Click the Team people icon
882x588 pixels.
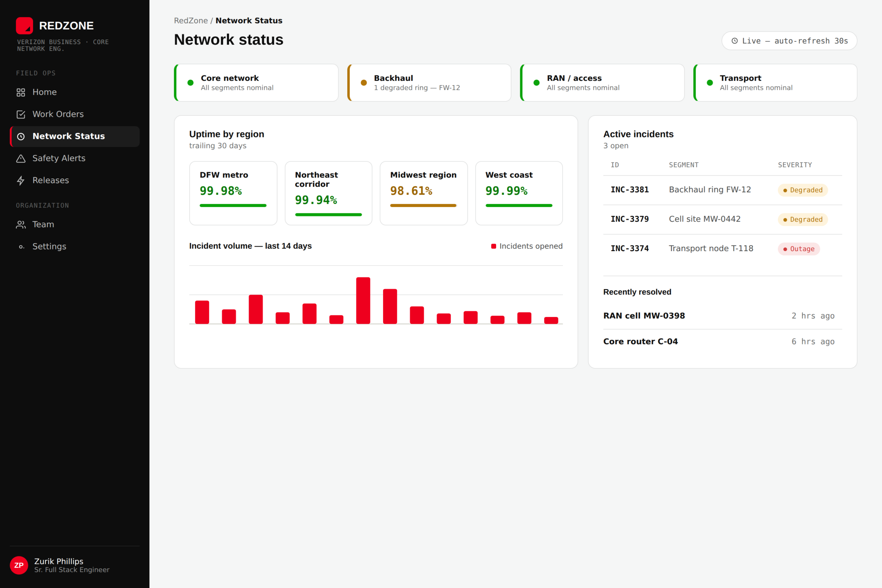click(21, 225)
